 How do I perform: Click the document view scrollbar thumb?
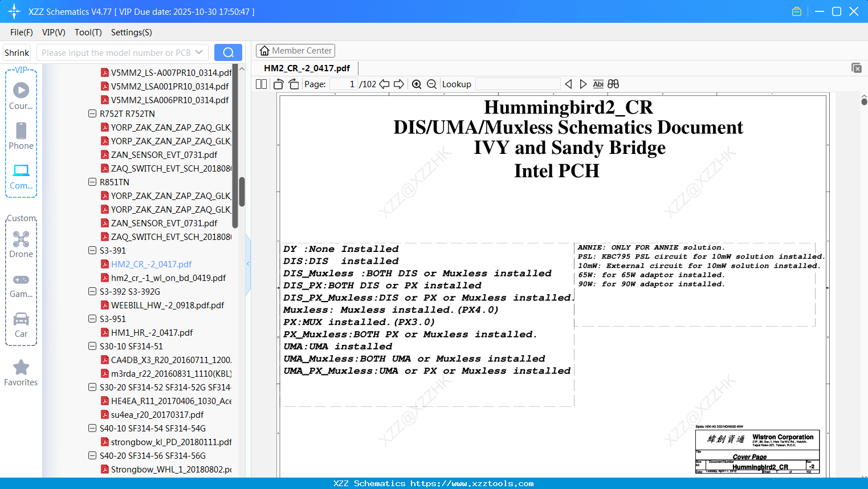(864, 101)
